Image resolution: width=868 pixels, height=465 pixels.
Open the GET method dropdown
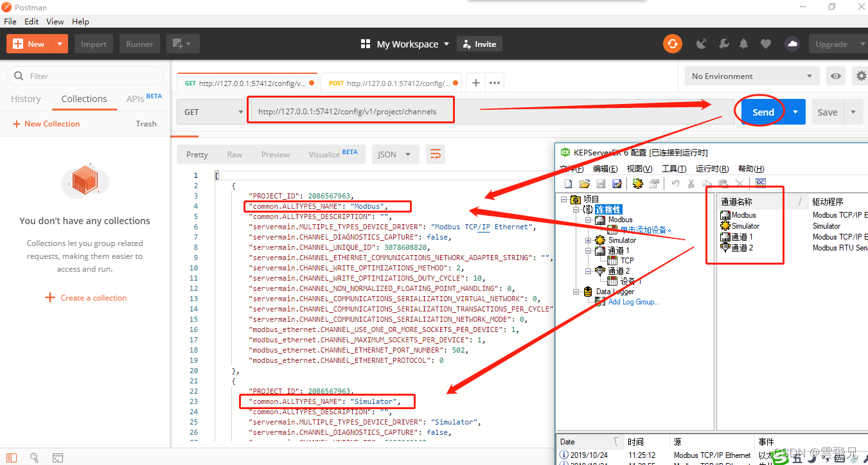click(213, 112)
